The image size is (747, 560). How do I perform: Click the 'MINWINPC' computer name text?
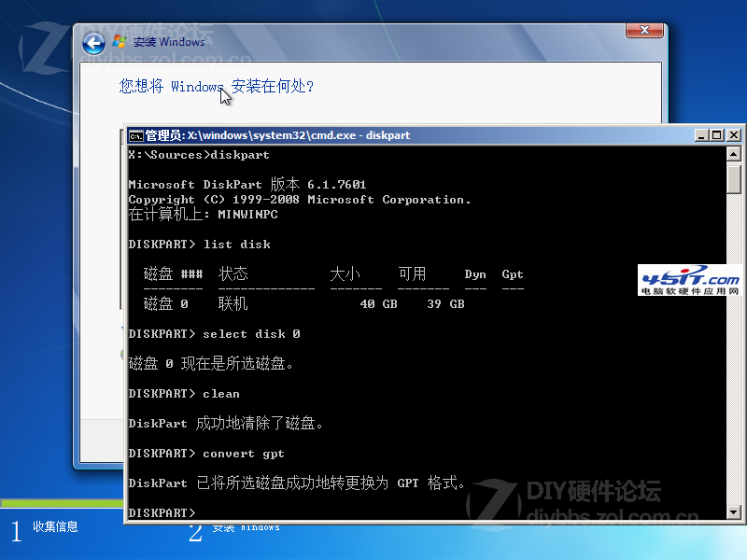[247, 215]
